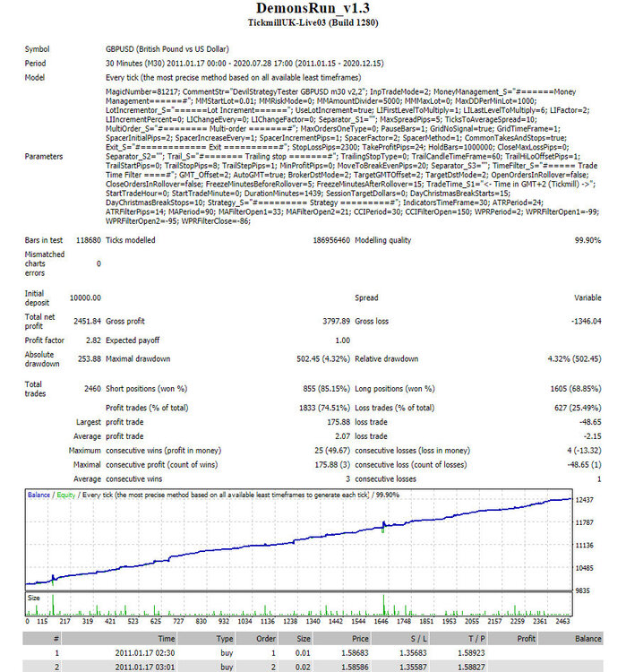
Task: Click the Equity legend label in chart
Action: tap(66, 495)
